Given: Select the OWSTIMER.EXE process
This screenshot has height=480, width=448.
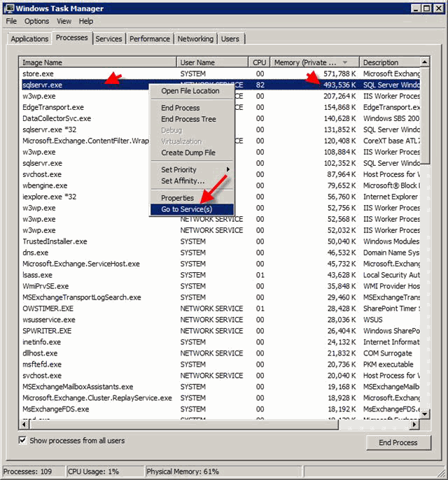Looking at the screenshot, I should pyautogui.click(x=220, y=309).
